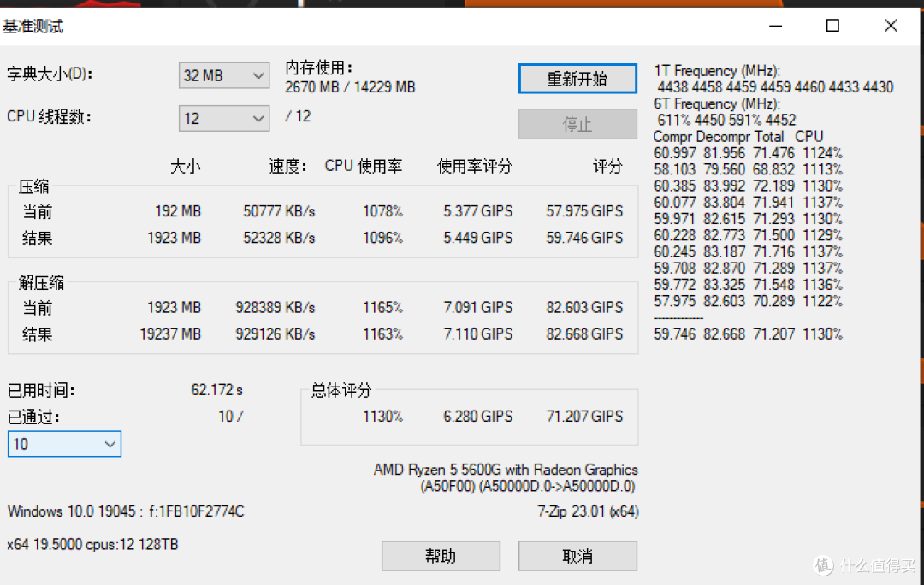Expand the CPU 线程数 thread count dropdown
Viewport: 924px width, 585px height.
click(223, 118)
